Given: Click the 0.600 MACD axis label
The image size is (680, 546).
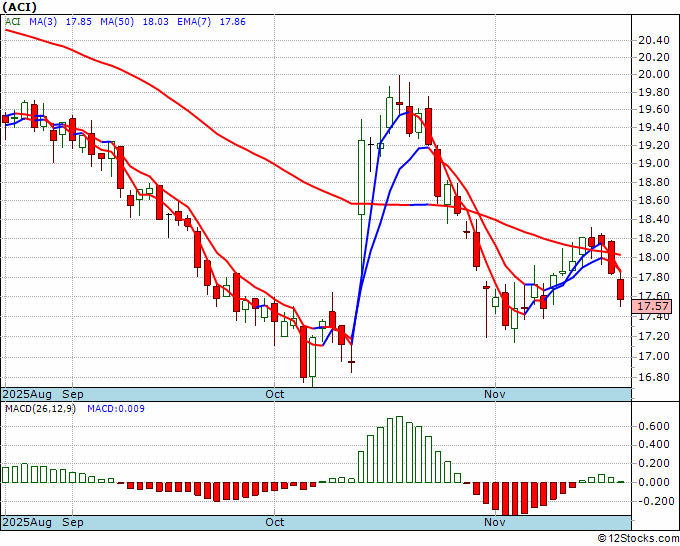Looking at the screenshot, I should point(654,427).
